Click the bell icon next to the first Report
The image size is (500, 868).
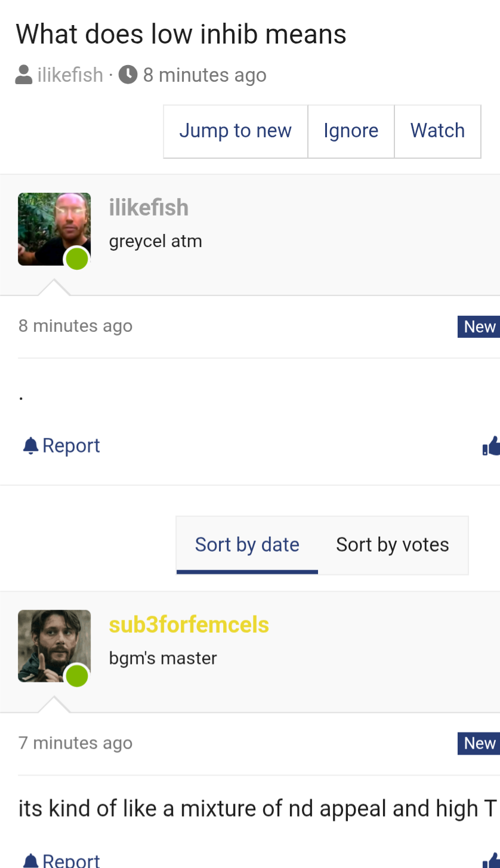click(x=30, y=445)
